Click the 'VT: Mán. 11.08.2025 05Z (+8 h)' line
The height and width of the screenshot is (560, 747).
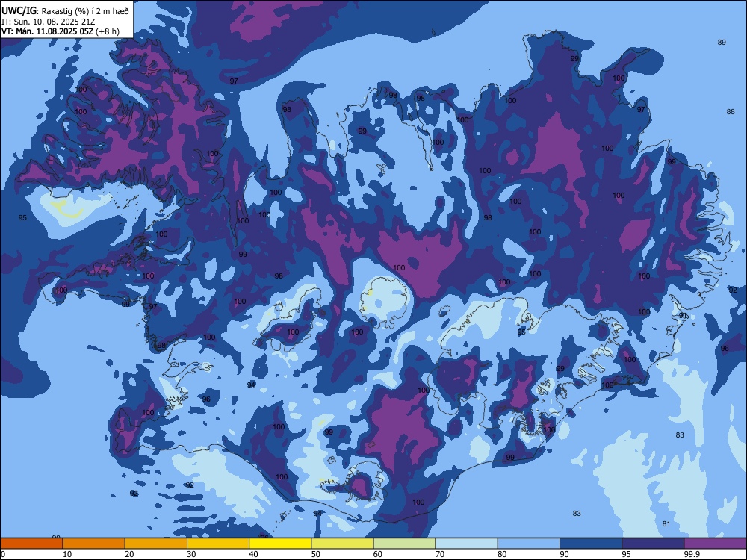(61, 31)
